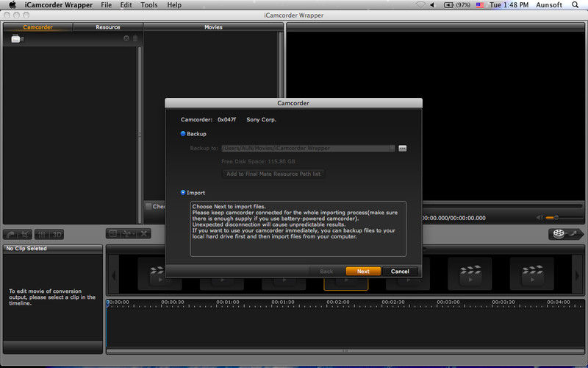This screenshot has width=588, height=368.
Task: Open the Backup to path dropdown
Action: (392, 148)
